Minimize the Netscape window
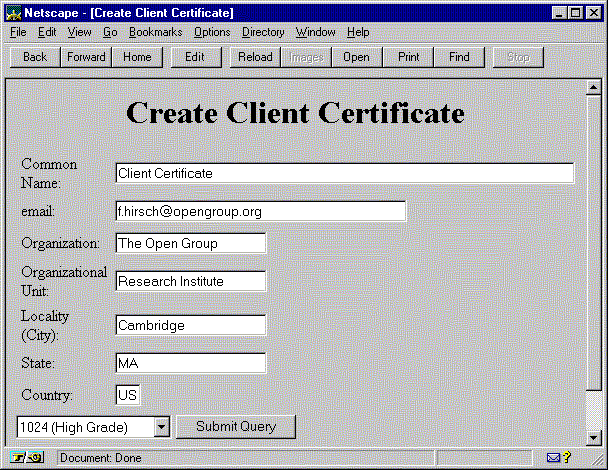 559,13
